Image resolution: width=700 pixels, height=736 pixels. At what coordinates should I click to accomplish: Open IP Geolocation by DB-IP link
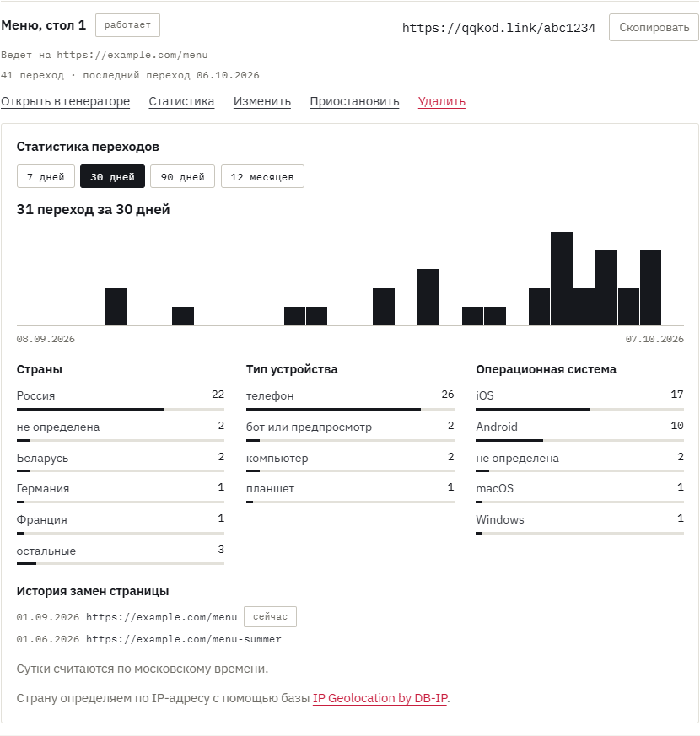click(380, 698)
